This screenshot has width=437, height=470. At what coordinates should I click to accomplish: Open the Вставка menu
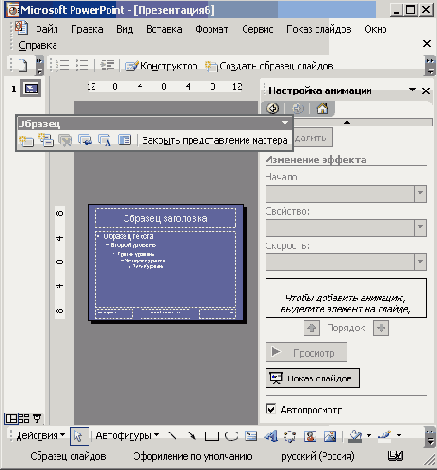tap(164, 29)
